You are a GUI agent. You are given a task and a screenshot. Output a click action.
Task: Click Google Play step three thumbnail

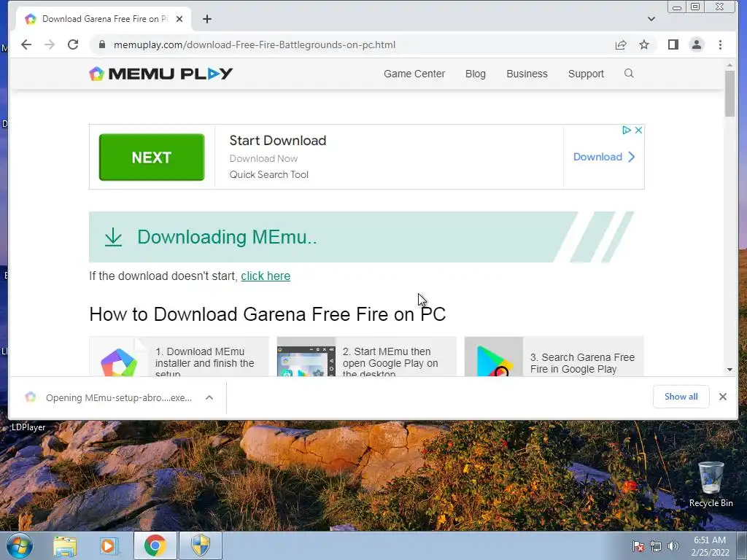[494, 357]
